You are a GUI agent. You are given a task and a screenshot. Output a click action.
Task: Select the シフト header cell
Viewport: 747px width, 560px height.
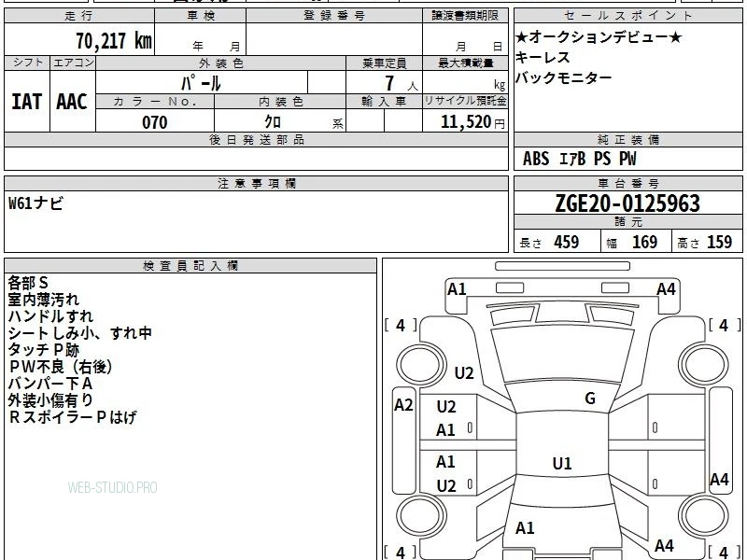(x=27, y=63)
